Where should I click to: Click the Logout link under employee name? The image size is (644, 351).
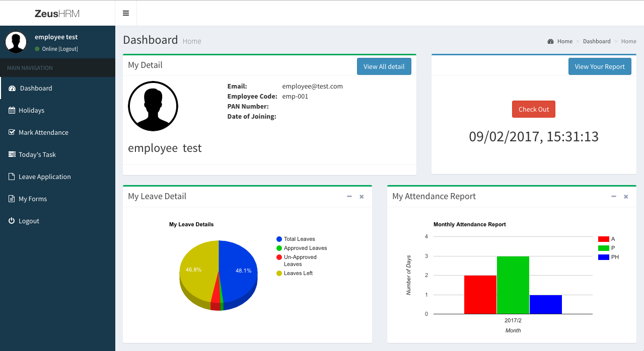click(x=68, y=49)
